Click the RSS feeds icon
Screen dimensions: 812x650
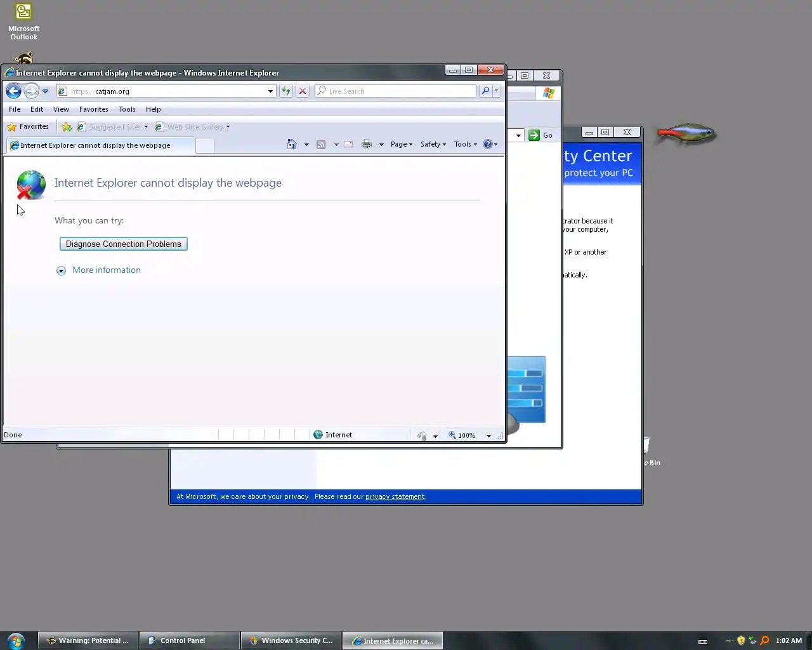(321, 144)
